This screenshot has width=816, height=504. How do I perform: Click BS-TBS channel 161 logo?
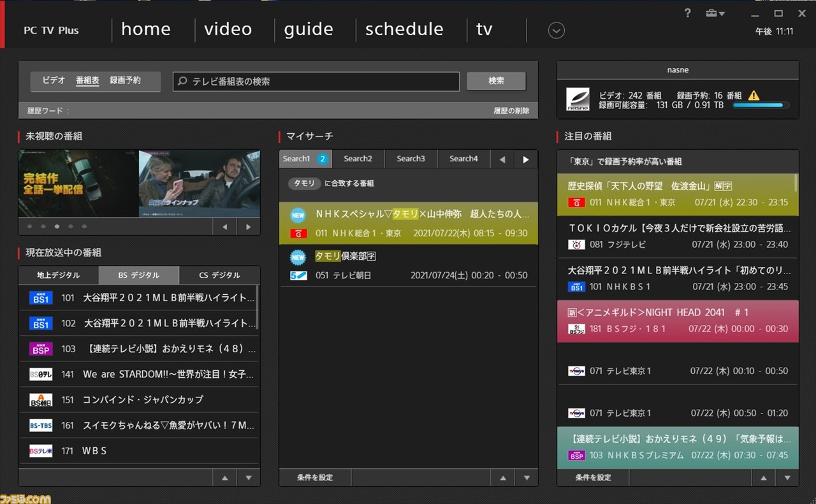click(41, 426)
